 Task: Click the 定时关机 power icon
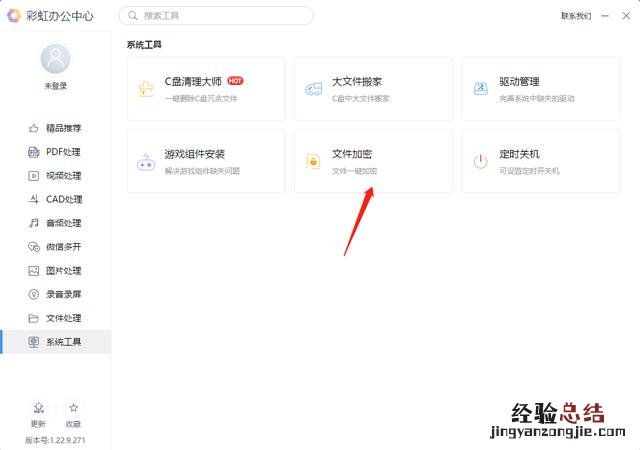coord(480,161)
